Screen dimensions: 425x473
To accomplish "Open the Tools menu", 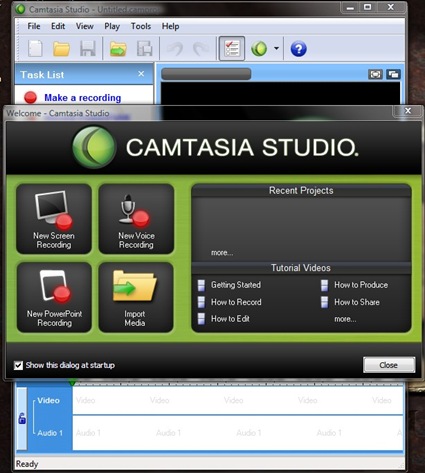I will 141,26.
